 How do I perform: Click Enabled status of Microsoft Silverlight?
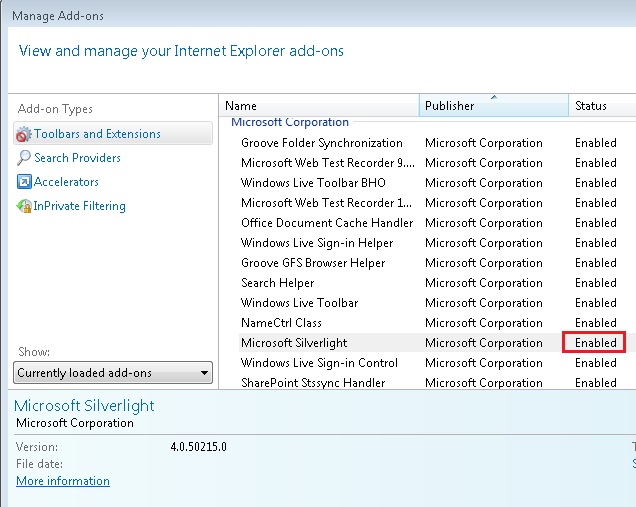pos(595,343)
